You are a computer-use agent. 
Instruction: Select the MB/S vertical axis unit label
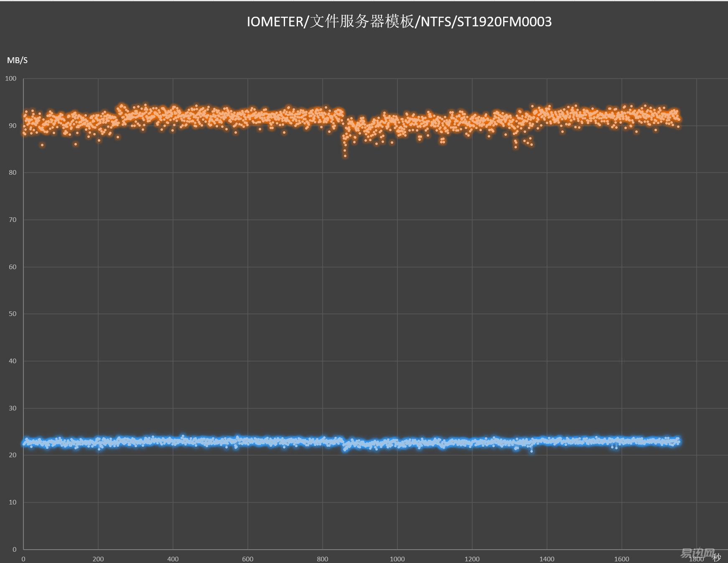pos(17,60)
